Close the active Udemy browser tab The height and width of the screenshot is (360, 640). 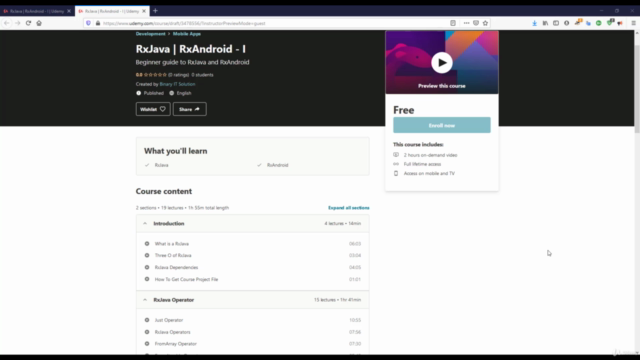144,11
